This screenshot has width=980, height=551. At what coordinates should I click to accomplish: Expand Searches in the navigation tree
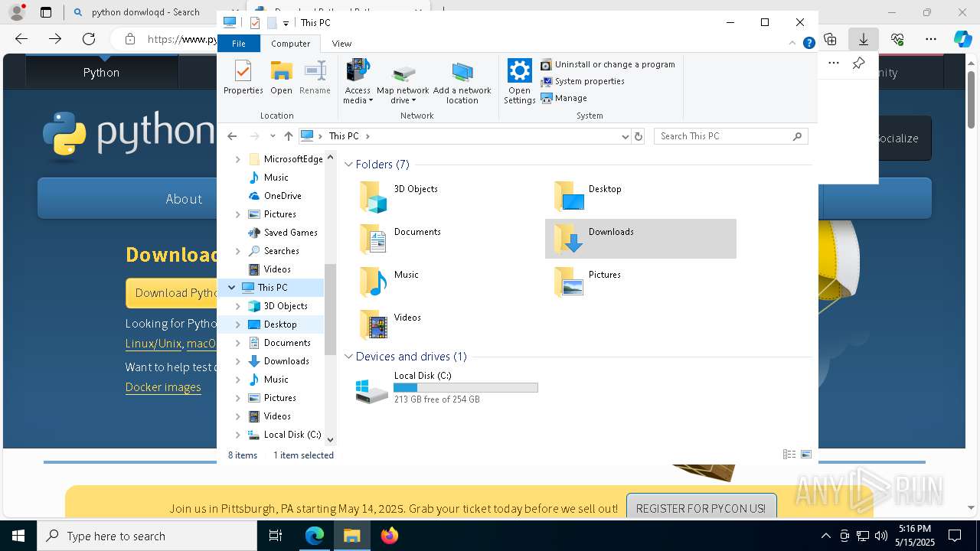click(x=237, y=251)
